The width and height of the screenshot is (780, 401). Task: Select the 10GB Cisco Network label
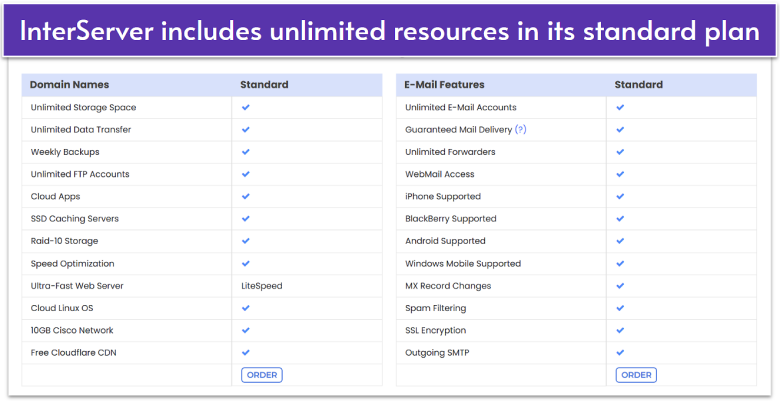tap(72, 330)
